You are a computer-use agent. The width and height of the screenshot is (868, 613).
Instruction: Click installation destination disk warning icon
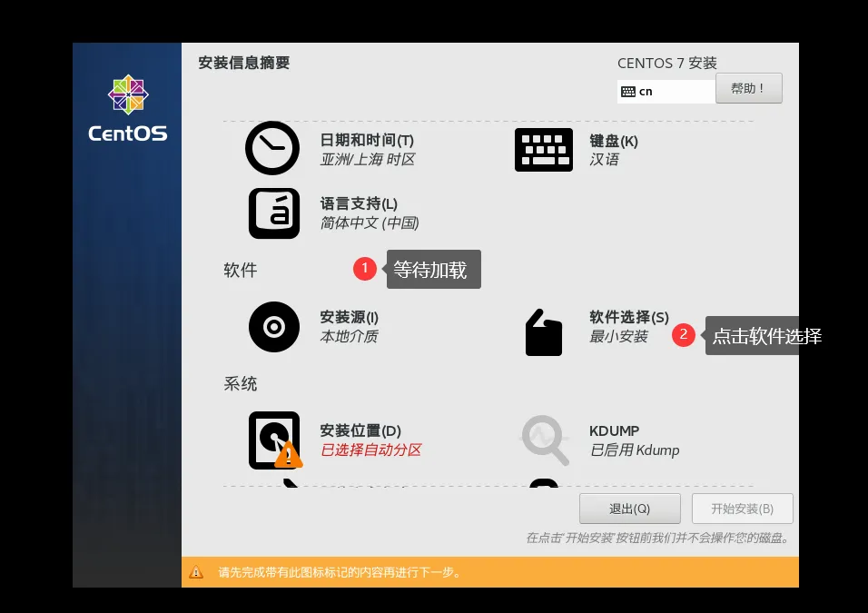[x=275, y=440]
